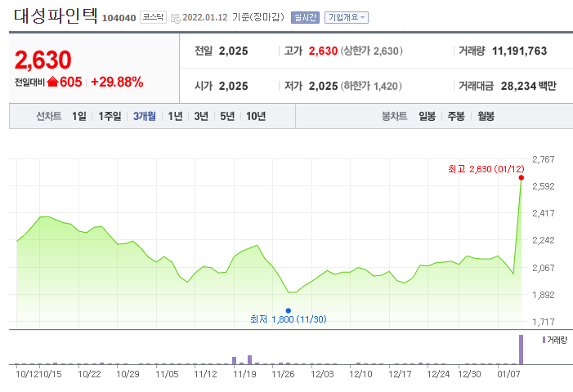573x392 pixels.
Task: Click the 전일 value 2,025
Action: [234, 51]
